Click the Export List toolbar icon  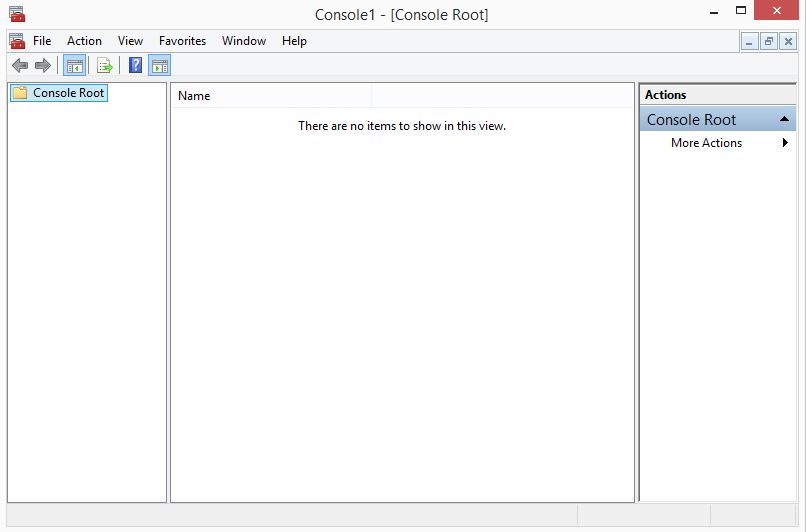pyautogui.click(x=104, y=65)
